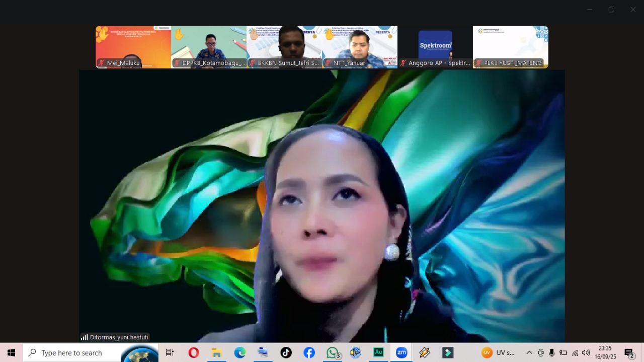Click the muted mic icon beside NTT_Yanuar
The width and height of the screenshot is (644, 362).
[x=328, y=63]
